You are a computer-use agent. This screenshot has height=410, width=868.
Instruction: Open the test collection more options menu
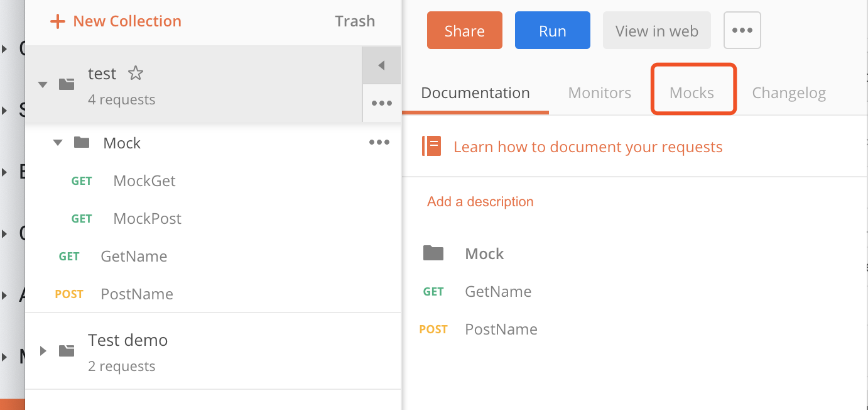click(381, 103)
